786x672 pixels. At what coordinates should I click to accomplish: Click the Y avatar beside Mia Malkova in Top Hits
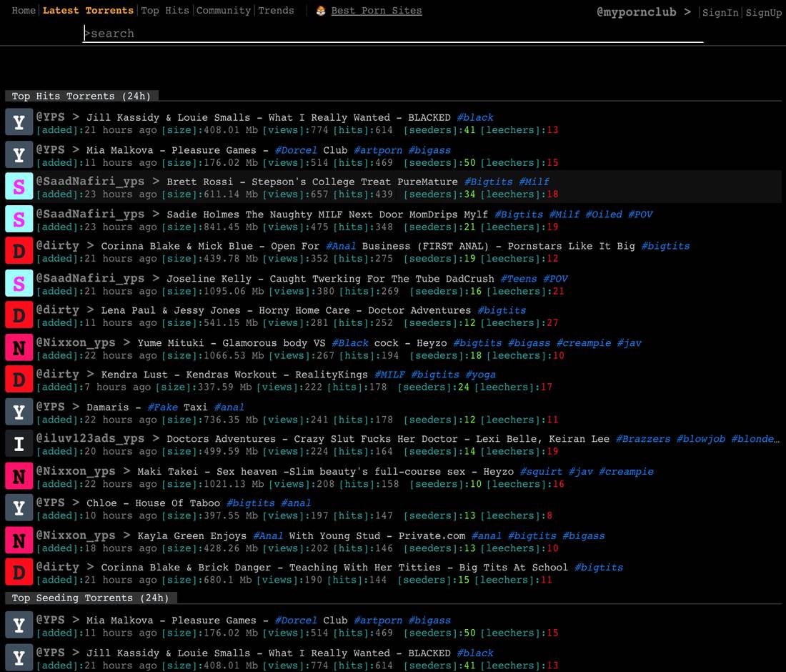19,155
